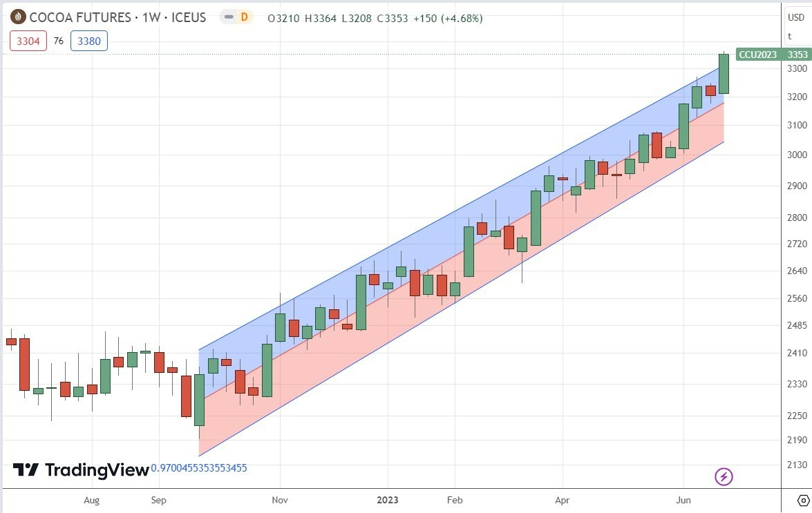Click the red Sell 3304 button
Image resolution: width=812 pixels, height=513 pixels.
(x=27, y=41)
